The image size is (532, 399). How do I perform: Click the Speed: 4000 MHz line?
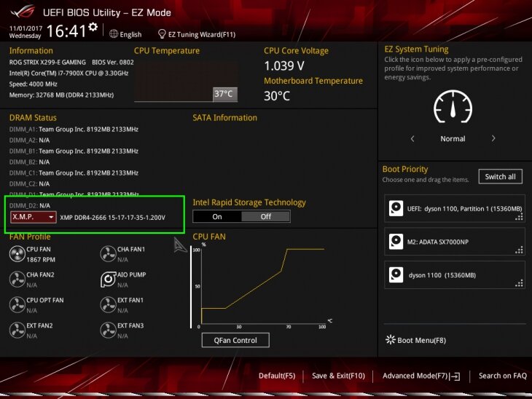click(x=34, y=84)
